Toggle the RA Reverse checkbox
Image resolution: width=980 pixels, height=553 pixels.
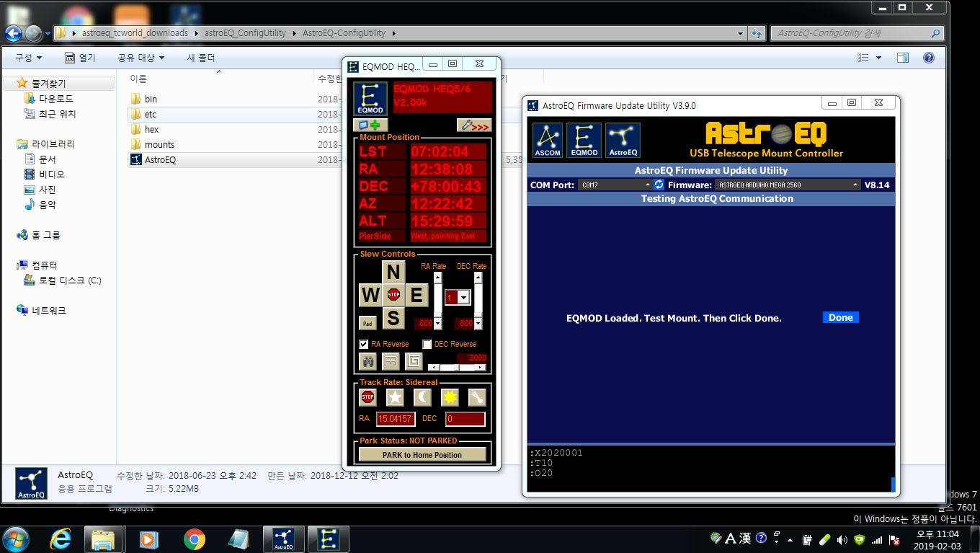[x=364, y=344]
